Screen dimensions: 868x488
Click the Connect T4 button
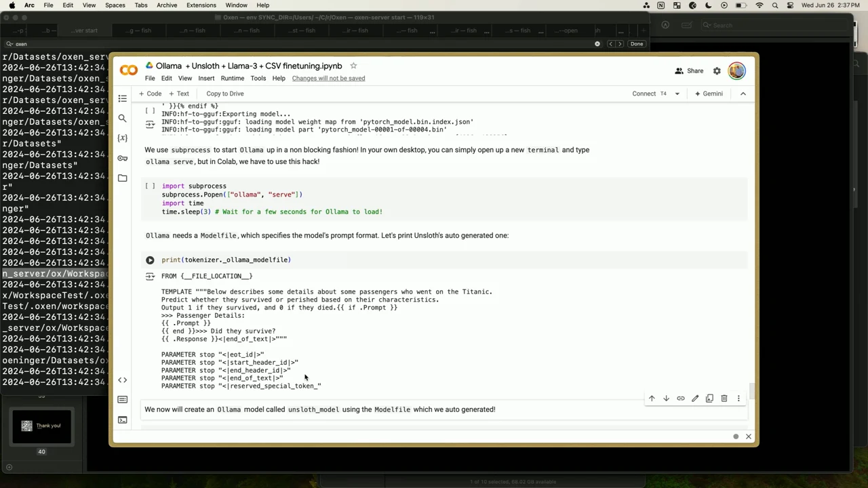(649, 94)
